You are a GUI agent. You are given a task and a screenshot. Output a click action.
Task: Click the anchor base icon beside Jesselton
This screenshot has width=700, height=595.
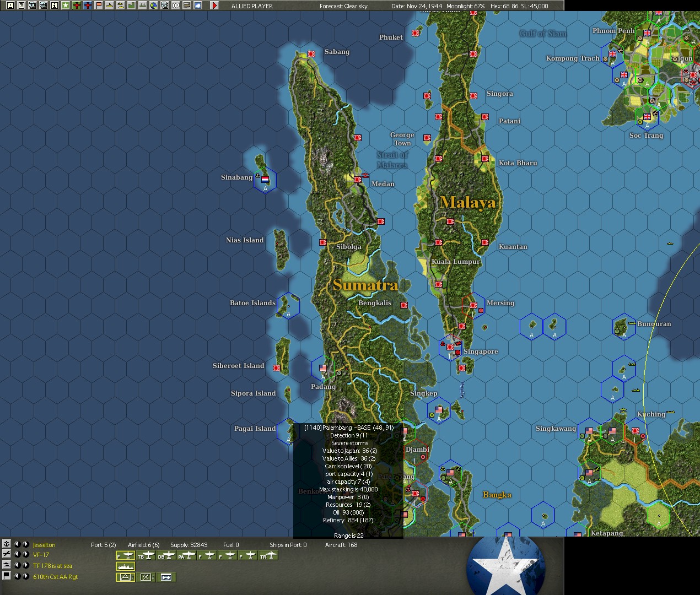(7, 544)
